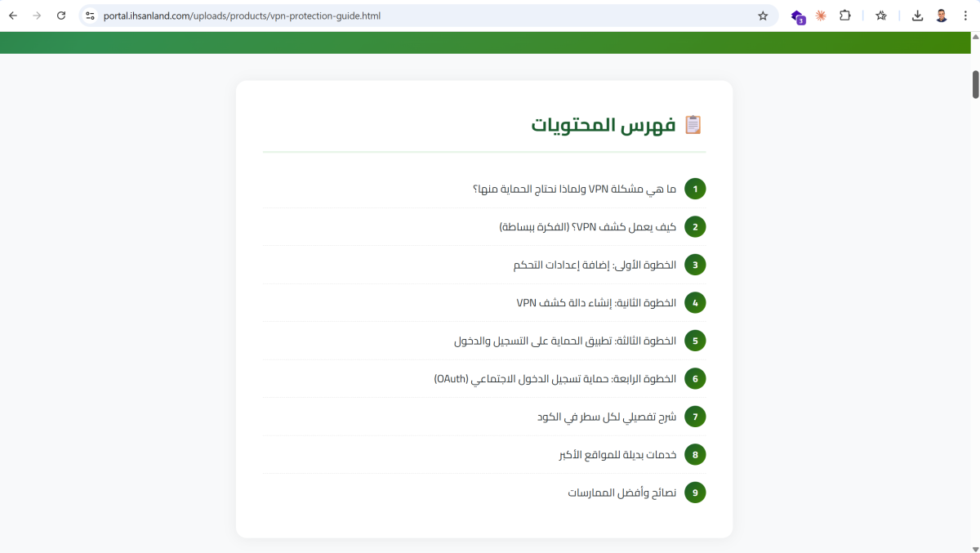This screenshot has width=980, height=553.
Task: Open item 7 detailed line-by-line code explanation
Action: click(x=606, y=417)
